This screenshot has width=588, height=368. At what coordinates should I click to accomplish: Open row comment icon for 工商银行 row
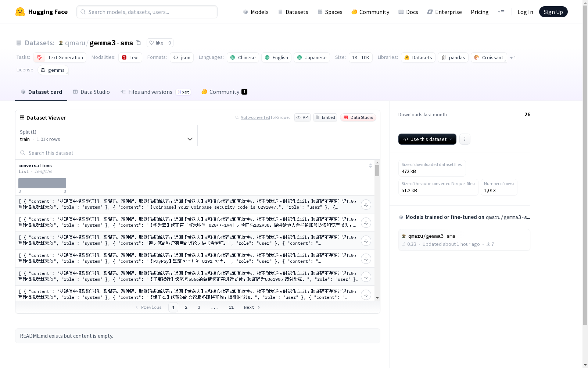tap(366, 277)
